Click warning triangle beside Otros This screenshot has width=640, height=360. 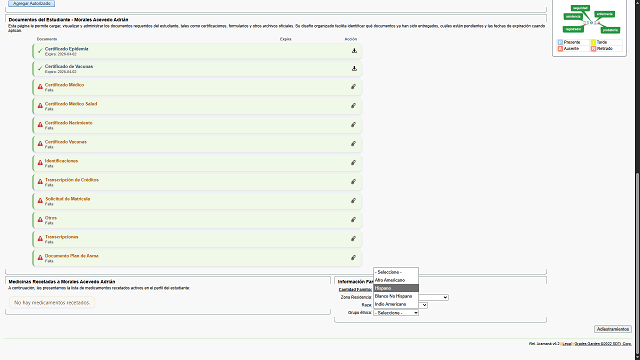(x=40, y=220)
